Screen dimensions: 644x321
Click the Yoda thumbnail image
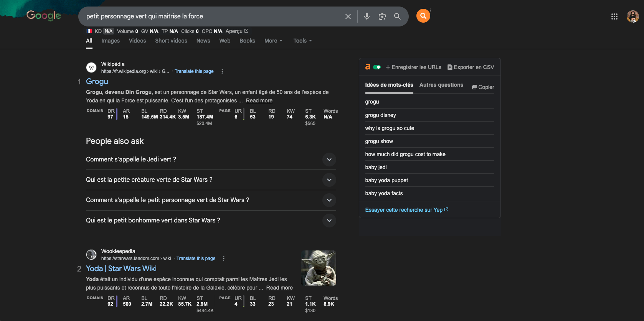[x=319, y=268]
